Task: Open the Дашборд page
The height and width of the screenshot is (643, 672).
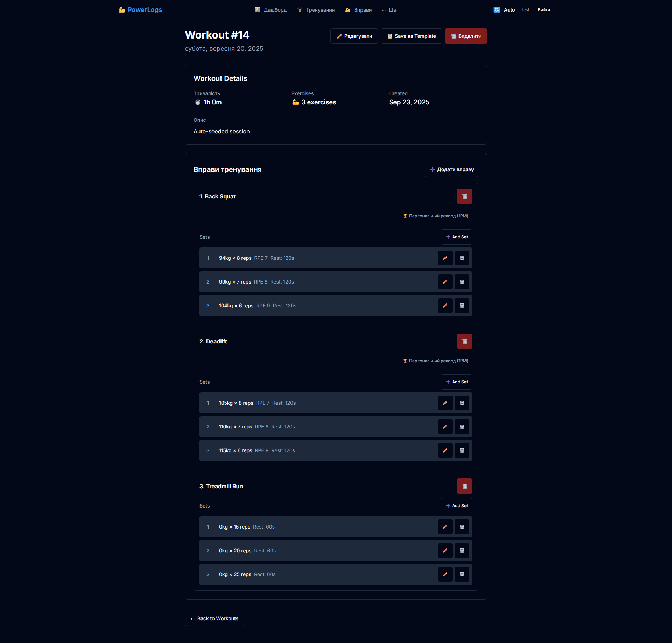Action: [x=271, y=10]
